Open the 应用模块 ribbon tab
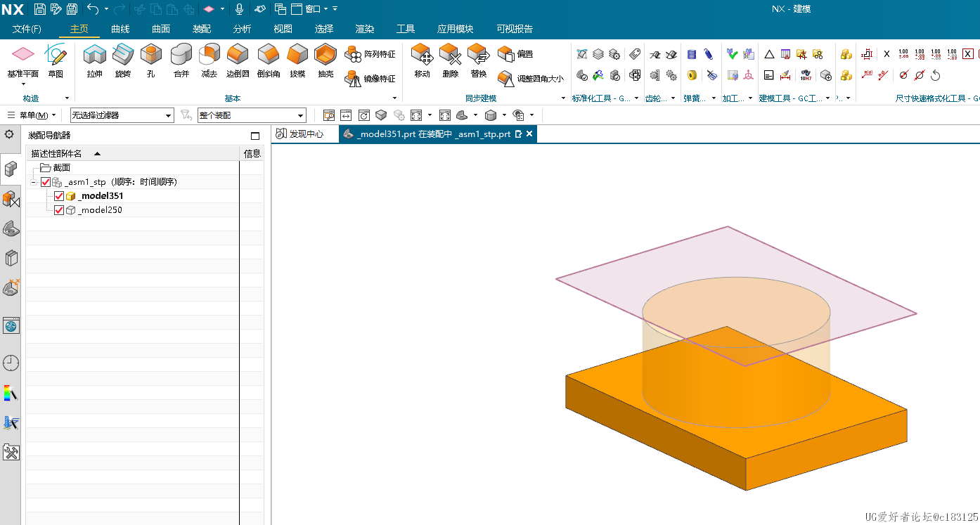 click(455, 30)
